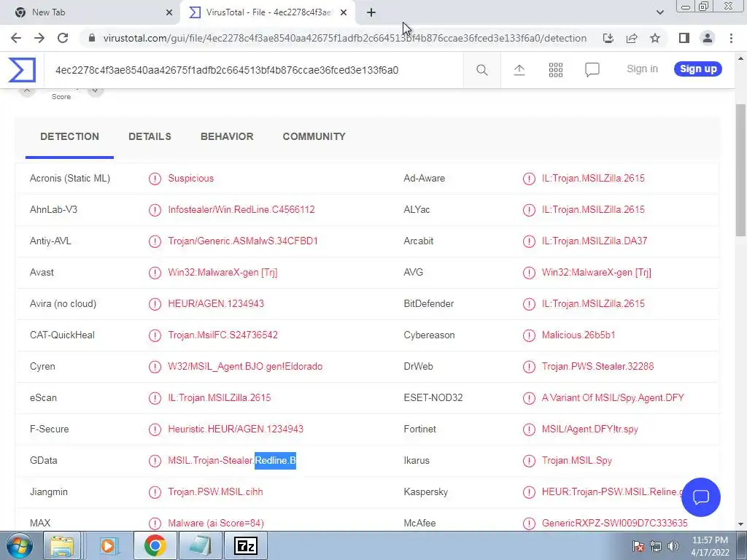Open Chrome three-dot menu
Screen dimensions: 747x560
(x=731, y=38)
